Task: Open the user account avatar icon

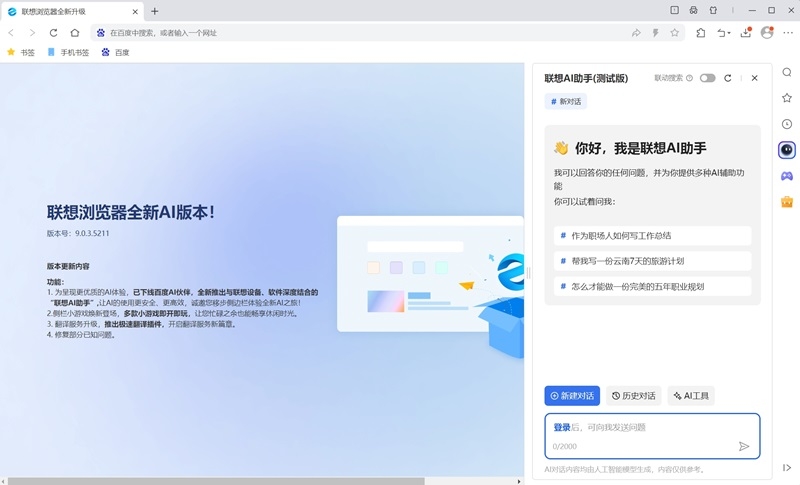Action: (767, 33)
